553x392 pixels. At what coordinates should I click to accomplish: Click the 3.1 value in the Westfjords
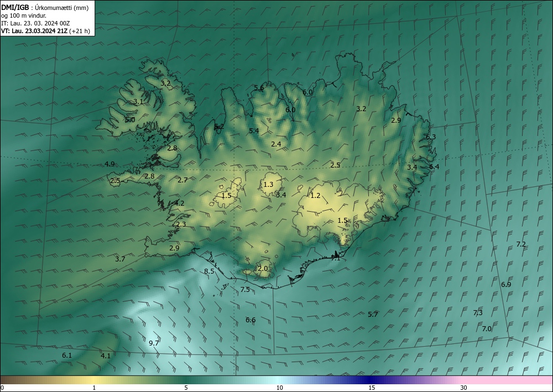coord(138,102)
